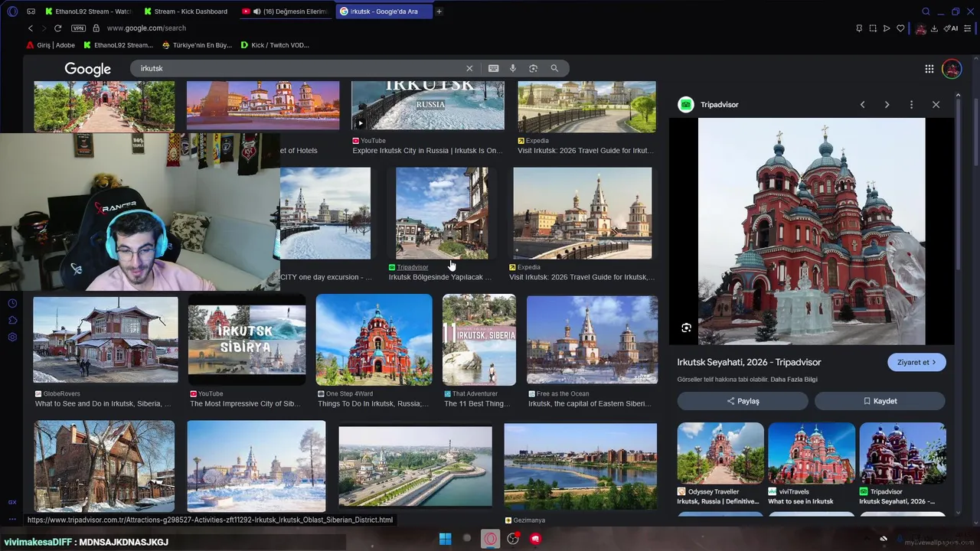The height and width of the screenshot is (551, 980).
Task: Search inside image with Lens overlay icon
Action: [686, 328]
